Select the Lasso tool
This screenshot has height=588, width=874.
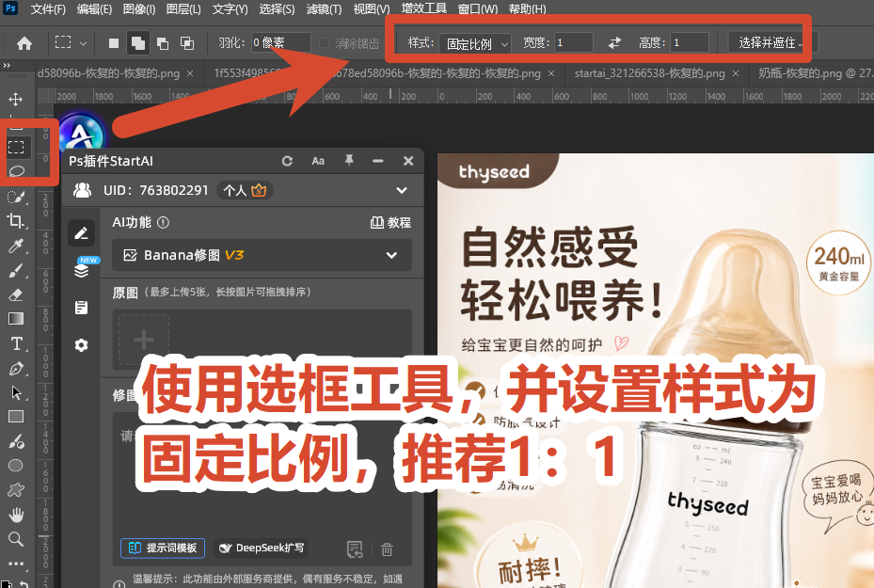pyautogui.click(x=16, y=170)
